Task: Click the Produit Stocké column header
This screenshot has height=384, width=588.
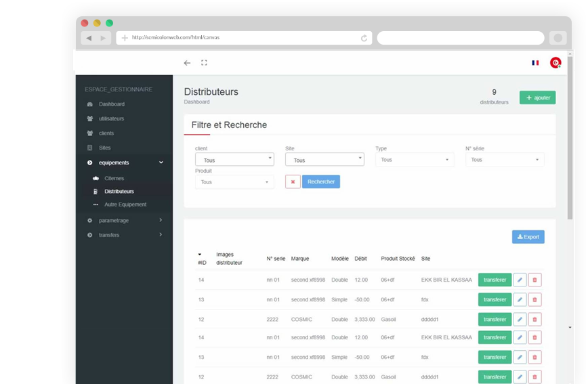Action: coord(398,259)
